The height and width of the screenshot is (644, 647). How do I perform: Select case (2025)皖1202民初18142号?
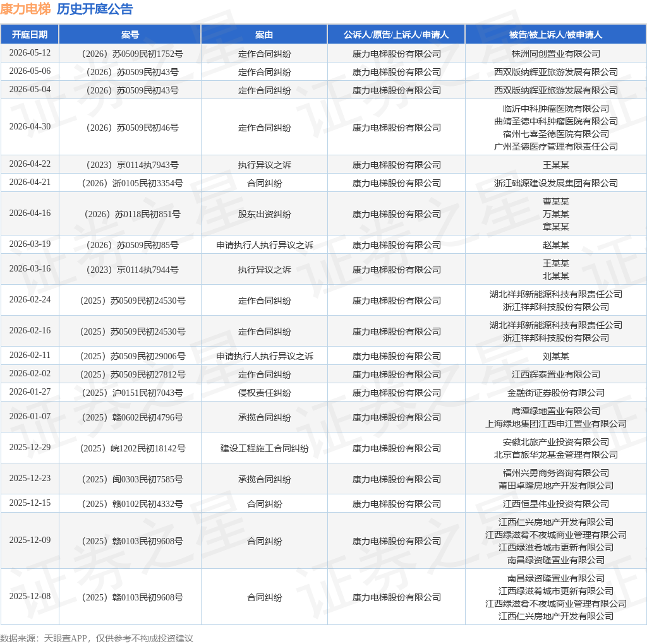point(133,448)
